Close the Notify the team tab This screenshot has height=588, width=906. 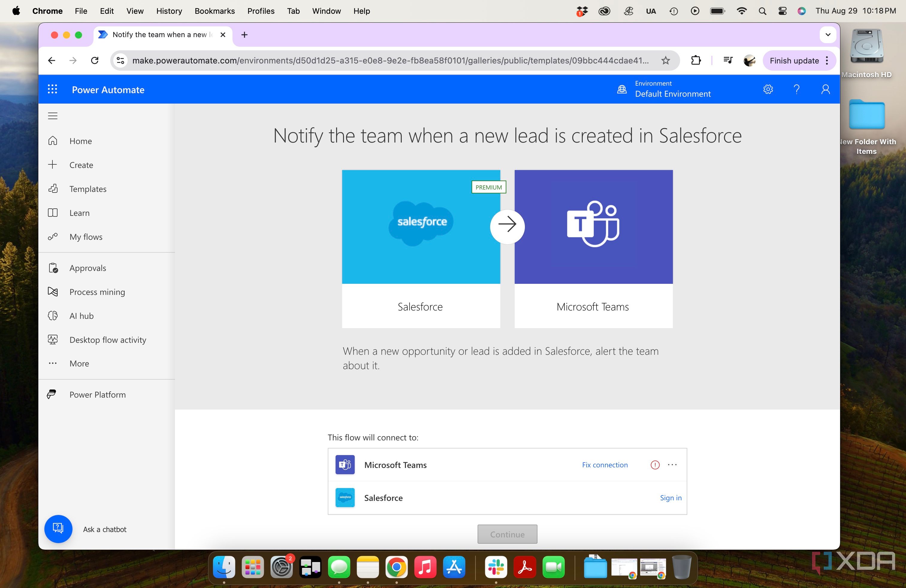[223, 35]
